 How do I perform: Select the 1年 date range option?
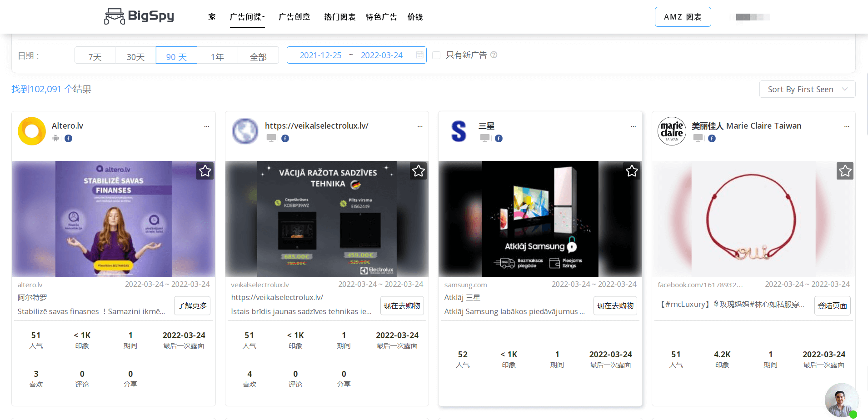(x=217, y=56)
